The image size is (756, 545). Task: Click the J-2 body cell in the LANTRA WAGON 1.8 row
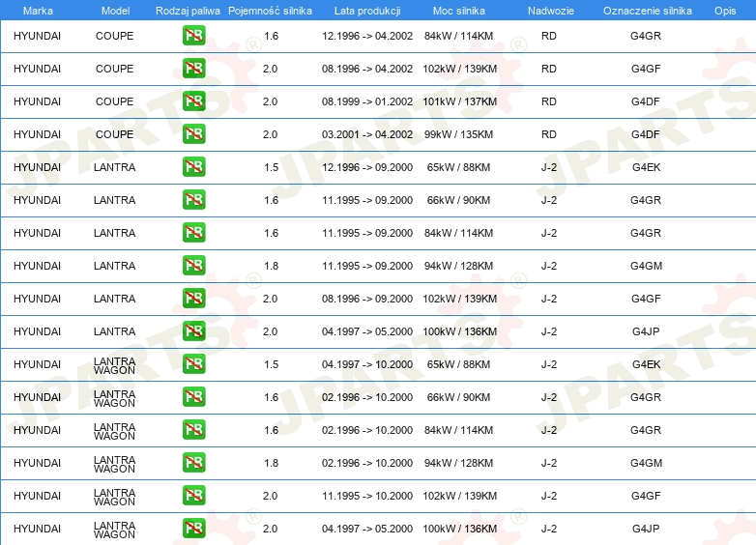coord(549,463)
